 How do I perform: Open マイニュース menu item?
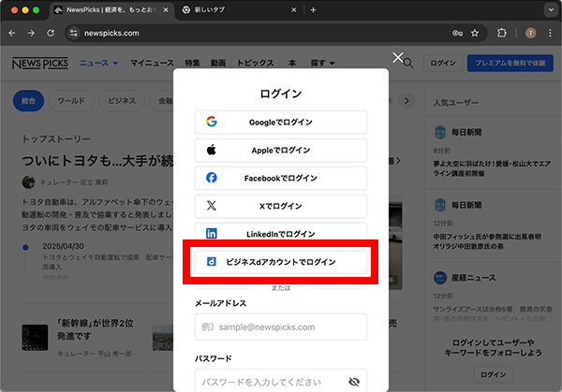152,63
